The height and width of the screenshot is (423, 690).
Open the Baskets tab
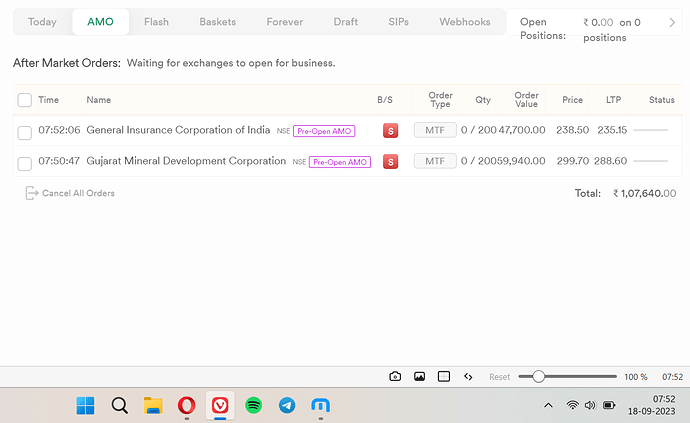point(217,22)
